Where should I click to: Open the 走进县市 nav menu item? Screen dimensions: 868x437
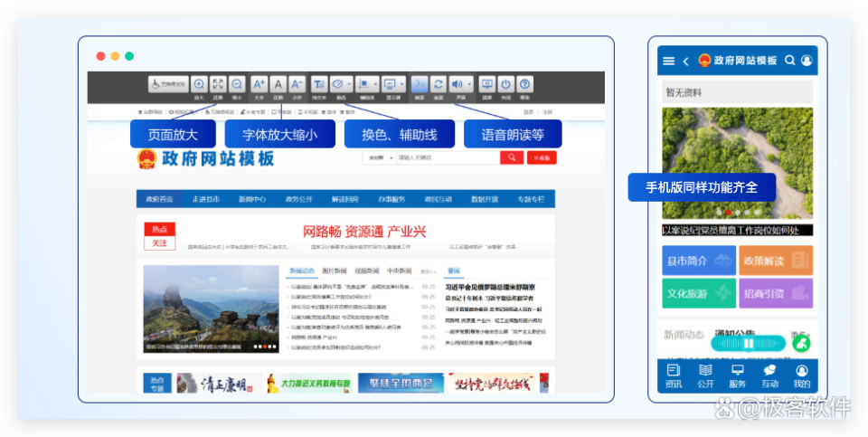pos(206,199)
